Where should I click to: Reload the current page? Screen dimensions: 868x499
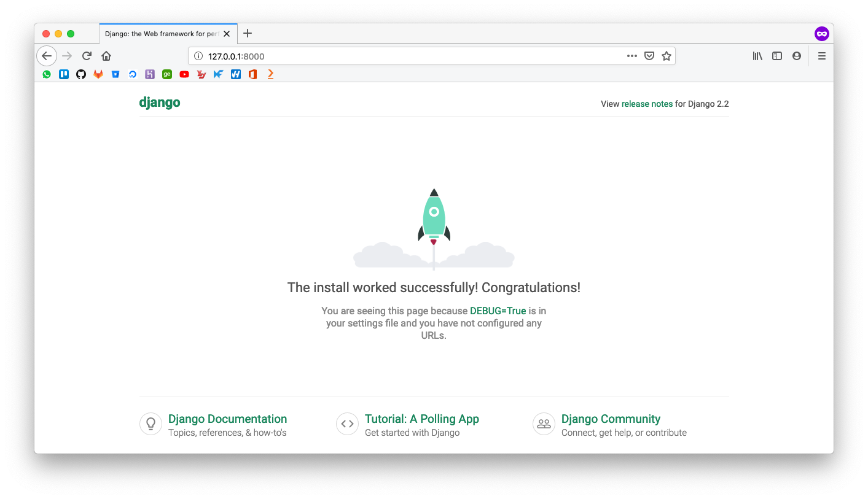pyautogui.click(x=87, y=56)
